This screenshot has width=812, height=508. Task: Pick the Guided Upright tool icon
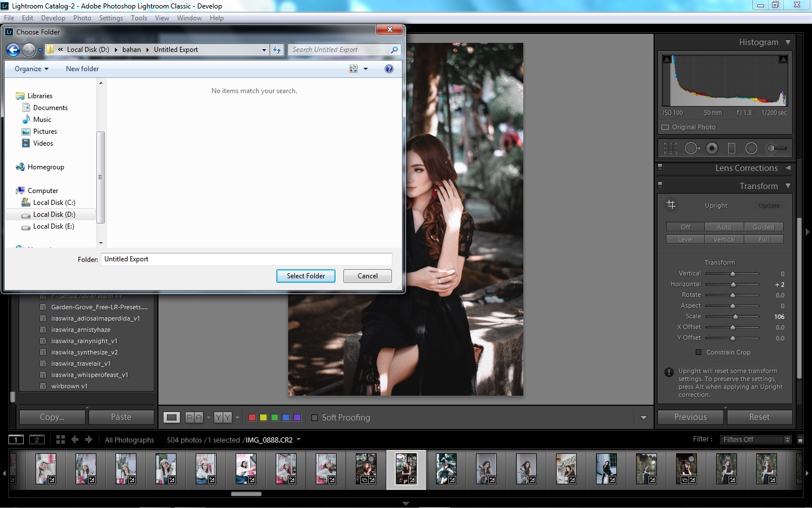671,204
